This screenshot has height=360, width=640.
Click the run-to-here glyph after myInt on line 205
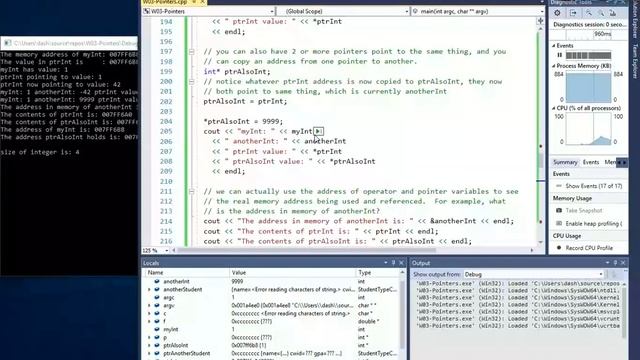tap(318, 131)
